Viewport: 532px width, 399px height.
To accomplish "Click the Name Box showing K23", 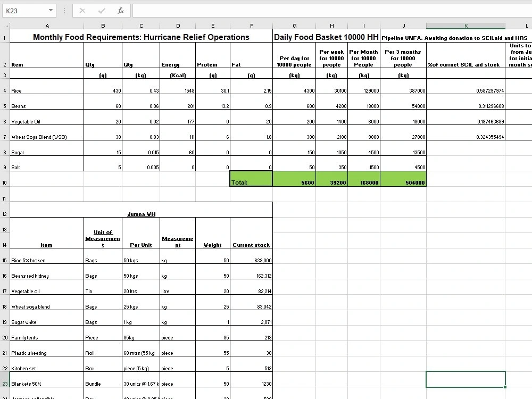I will (x=25, y=11).
